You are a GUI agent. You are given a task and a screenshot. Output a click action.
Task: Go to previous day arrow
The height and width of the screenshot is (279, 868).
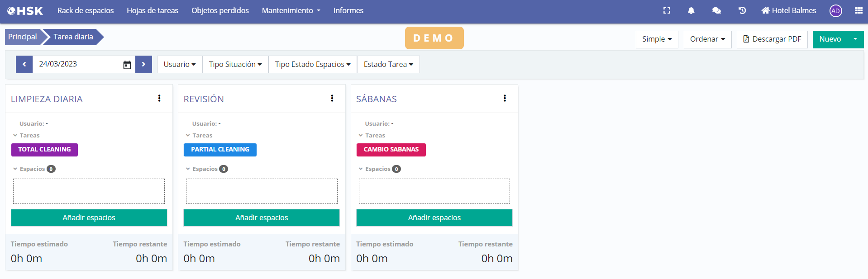point(24,64)
